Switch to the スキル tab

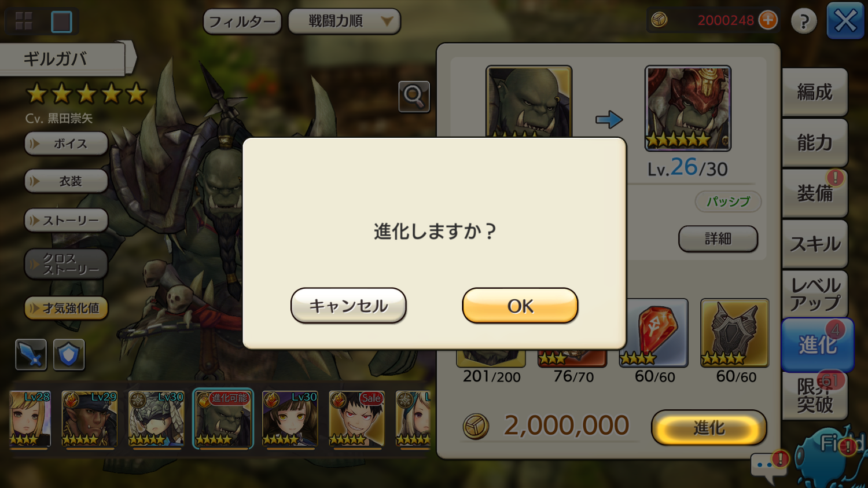coord(815,244)
